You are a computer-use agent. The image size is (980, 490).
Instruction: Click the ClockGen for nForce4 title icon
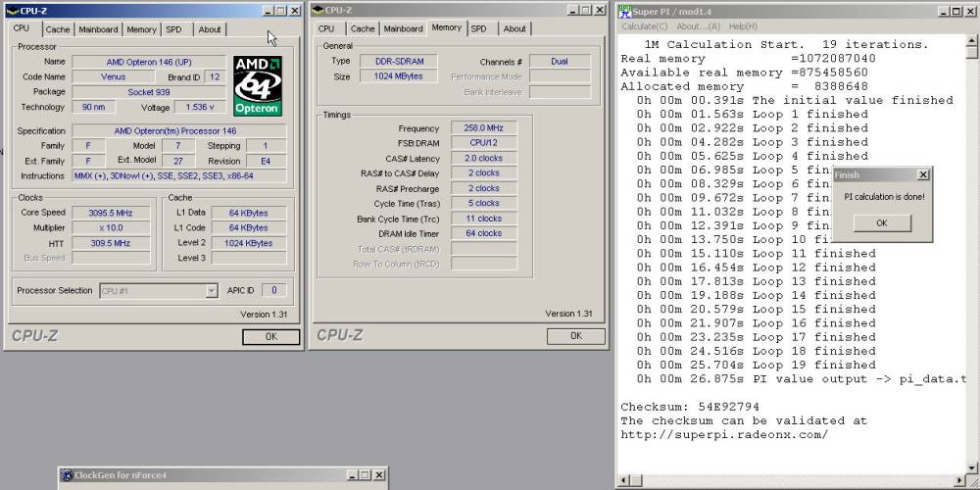tap(67, 475)
